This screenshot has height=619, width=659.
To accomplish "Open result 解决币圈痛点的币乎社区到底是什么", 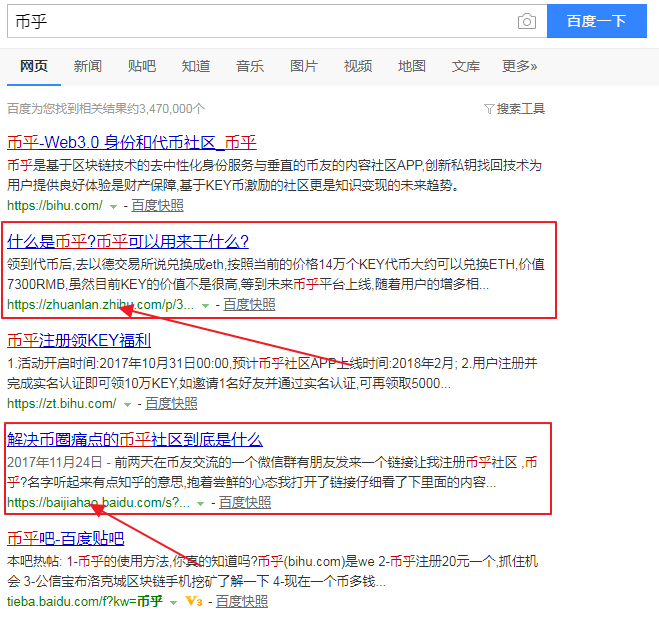I will 135,440.
